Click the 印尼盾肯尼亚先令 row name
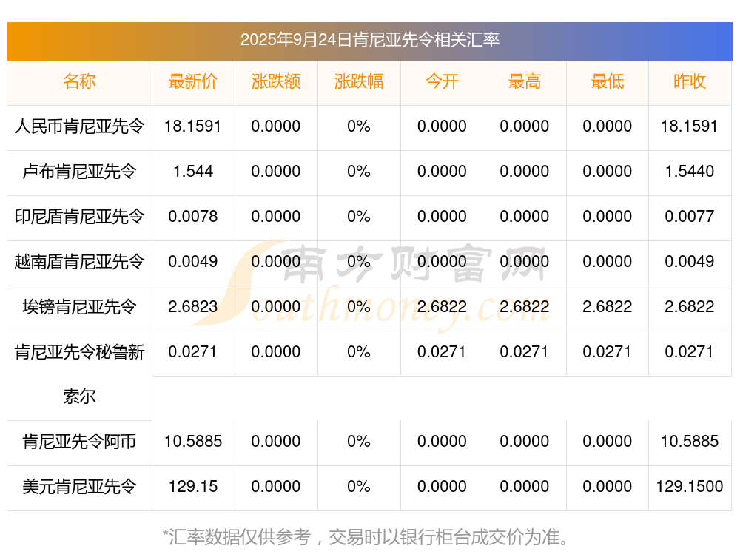740x560 pixels. [79, 217]
